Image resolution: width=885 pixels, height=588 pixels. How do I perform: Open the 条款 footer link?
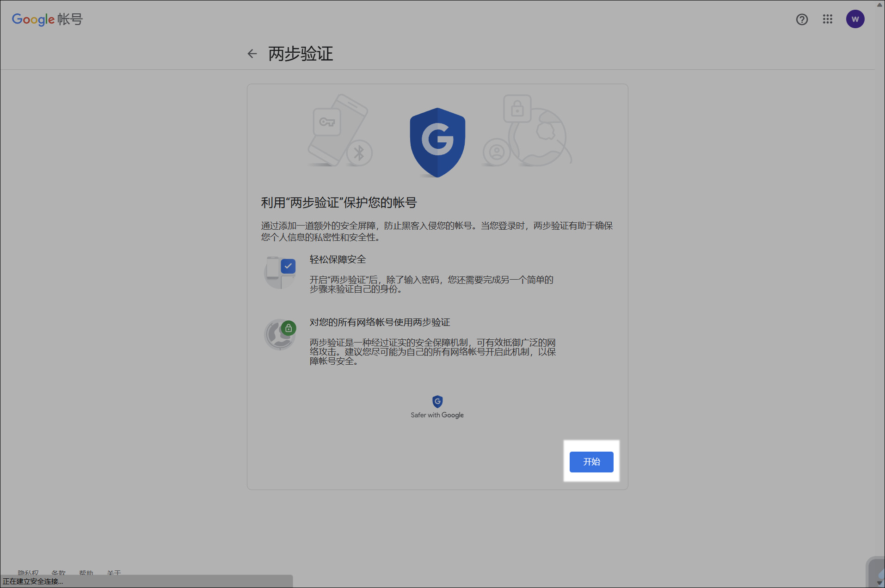(58, 572)
